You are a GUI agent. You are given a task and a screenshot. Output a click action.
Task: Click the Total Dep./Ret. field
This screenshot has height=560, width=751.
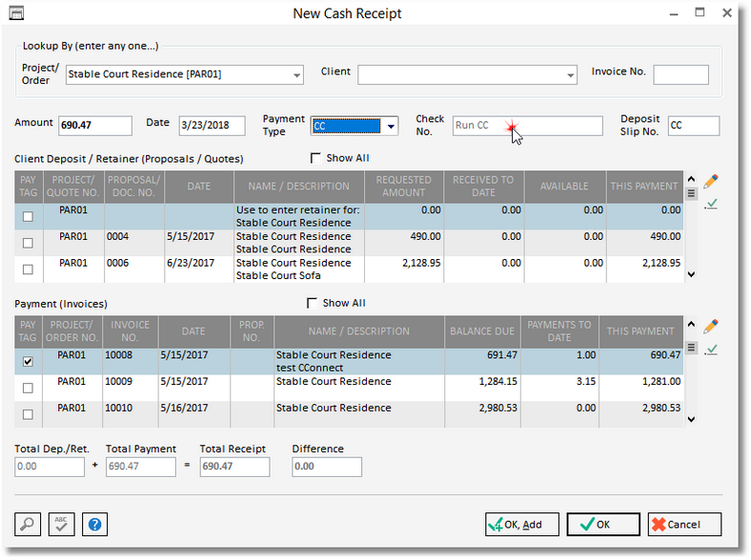pyautogui.click(x=50, y=467)
